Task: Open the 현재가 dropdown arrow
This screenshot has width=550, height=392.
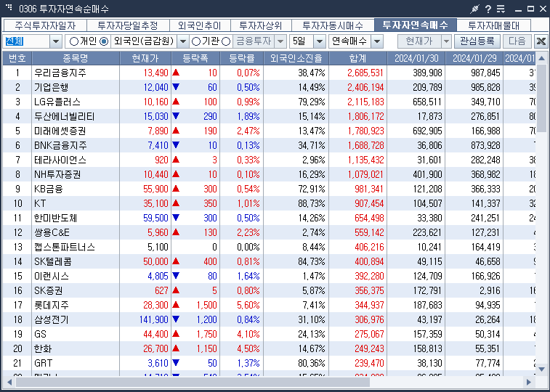Action: click(x=446, y=41)
